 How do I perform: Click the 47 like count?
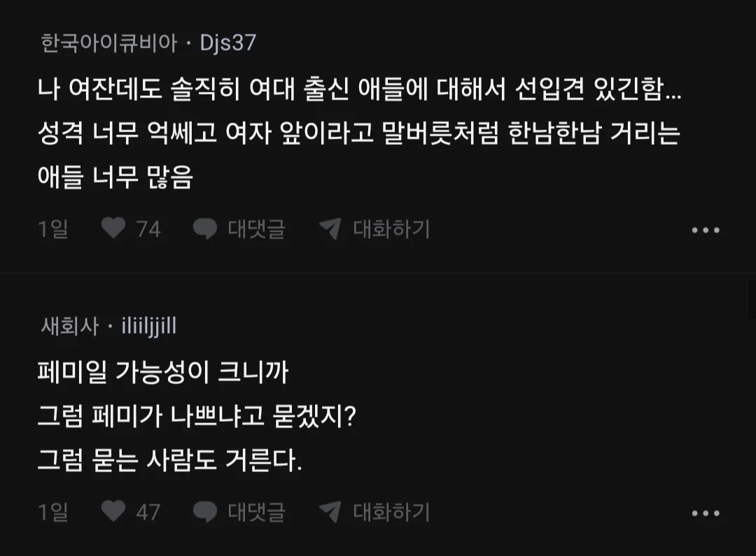(x=148, y=512)
